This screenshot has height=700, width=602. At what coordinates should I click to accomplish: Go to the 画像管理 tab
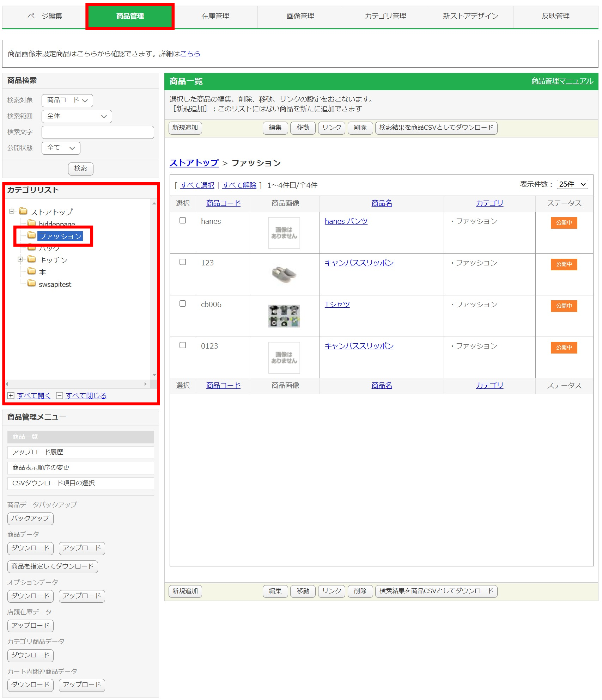pyautogui.click(x=300, y=16)
